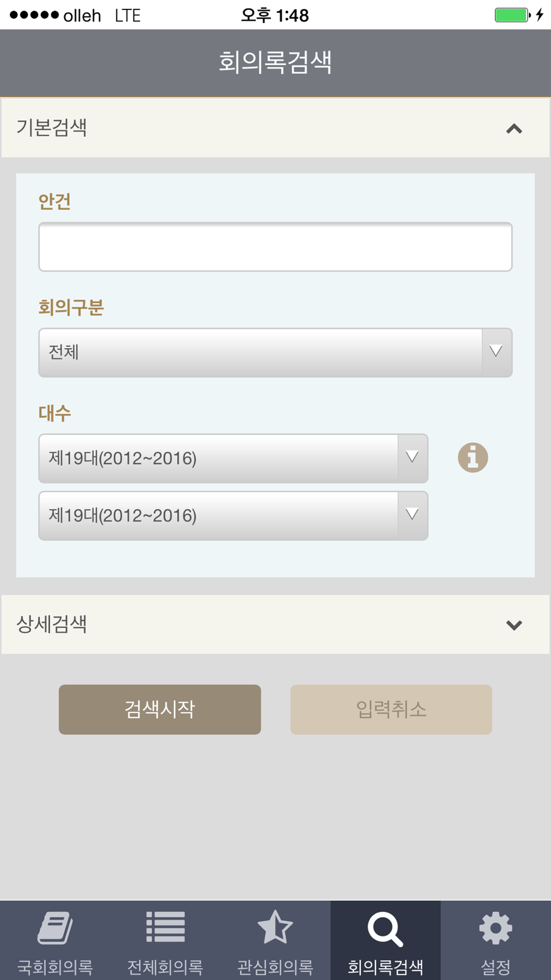This screenshot has width=551, height=980.
Task: Click the 입력취소 button
Action: tap(391, 709)
